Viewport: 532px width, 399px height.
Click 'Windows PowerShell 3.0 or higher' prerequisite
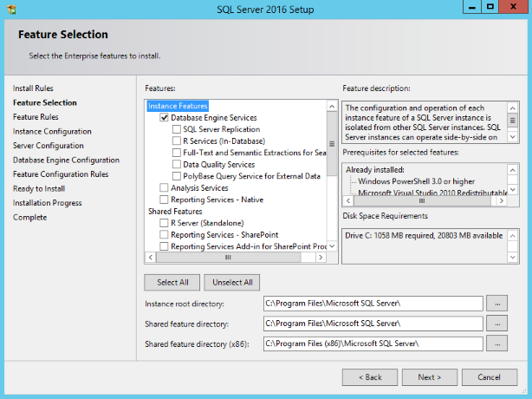coord(416,181)
